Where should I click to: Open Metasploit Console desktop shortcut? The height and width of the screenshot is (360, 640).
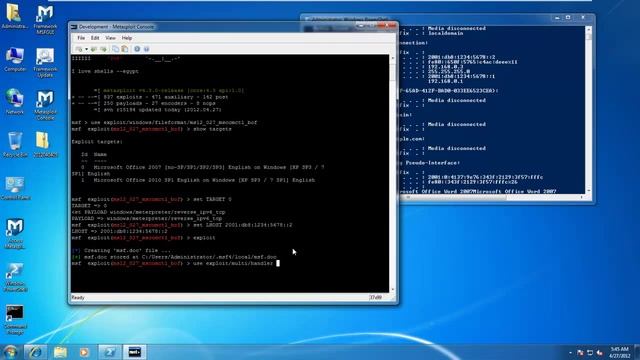click(45, 105)
